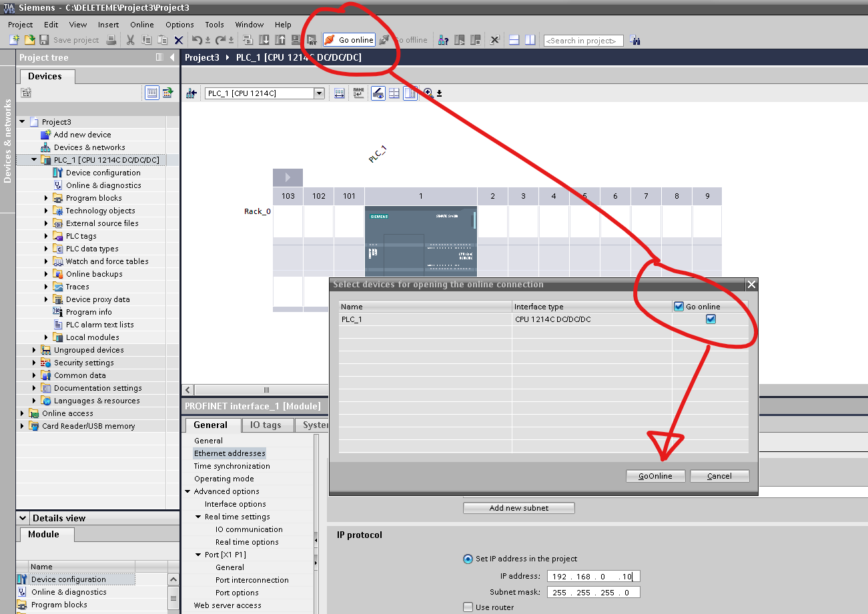The image size is (868, 614).
Task: Toggle the Go online header checkbox
Action: pos(679,307)
